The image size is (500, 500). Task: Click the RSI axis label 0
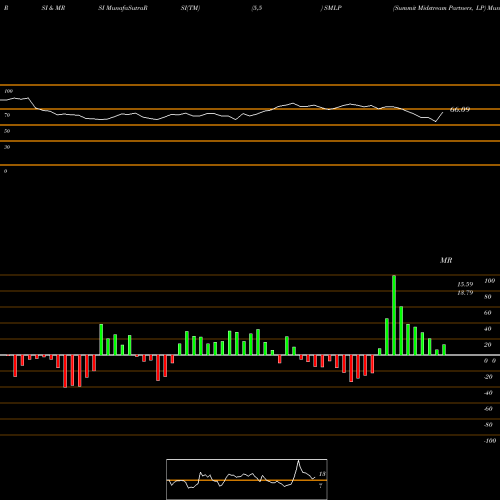(x=5, y=171)
